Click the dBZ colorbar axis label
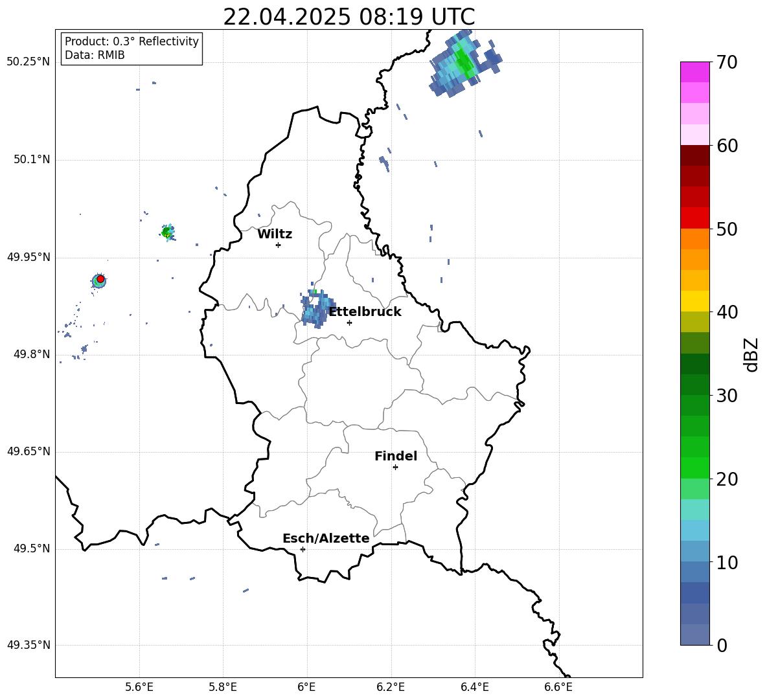This screenshot has height=700, width=767. [752, 354]
